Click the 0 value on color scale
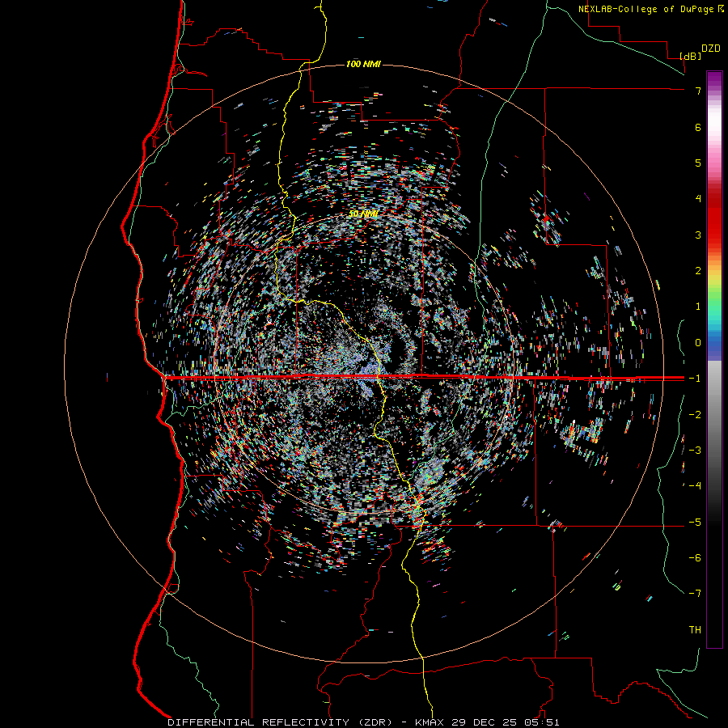Screen dimensions: 728x728 (x=698, y=343)
